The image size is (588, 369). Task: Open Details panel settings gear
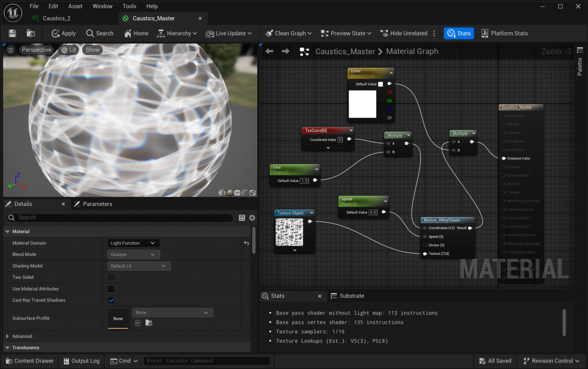[253, 217]
